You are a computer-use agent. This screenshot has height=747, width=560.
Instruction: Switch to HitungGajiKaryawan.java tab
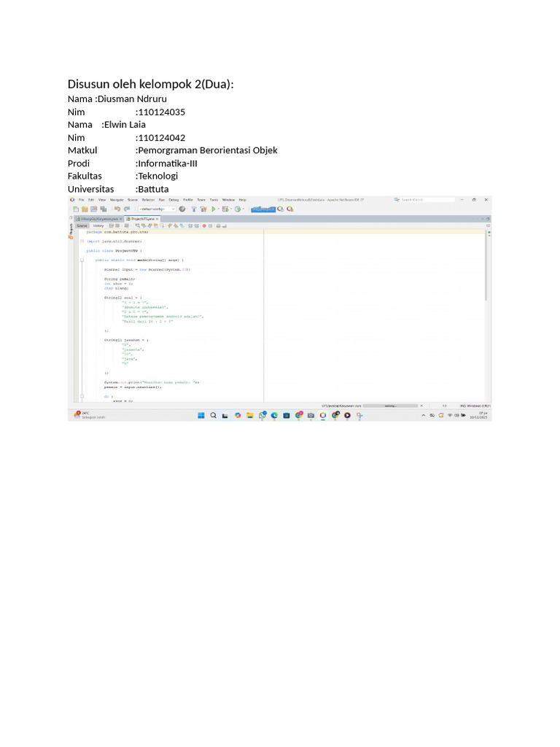click(x=97, y=219)
